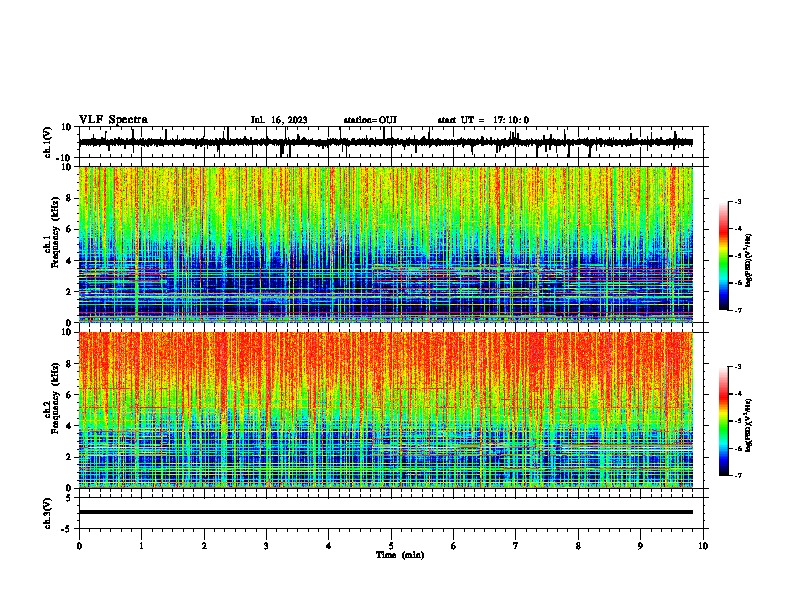Click the "Time (min)" axis label
Screen dimensions: 792x612
[x=400, y=555]
